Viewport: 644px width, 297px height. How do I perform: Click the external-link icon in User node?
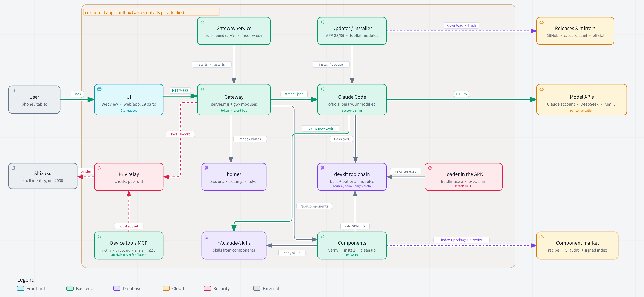14,91
